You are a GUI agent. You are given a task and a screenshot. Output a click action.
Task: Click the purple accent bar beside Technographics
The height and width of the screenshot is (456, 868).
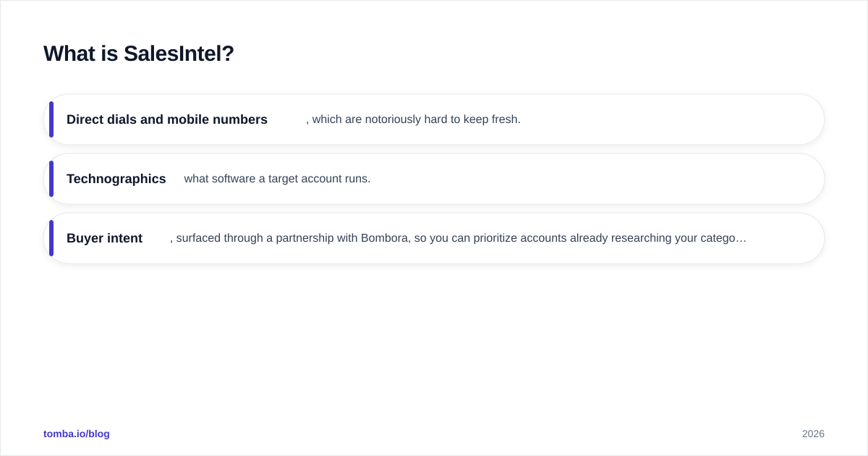coord(51,179)
